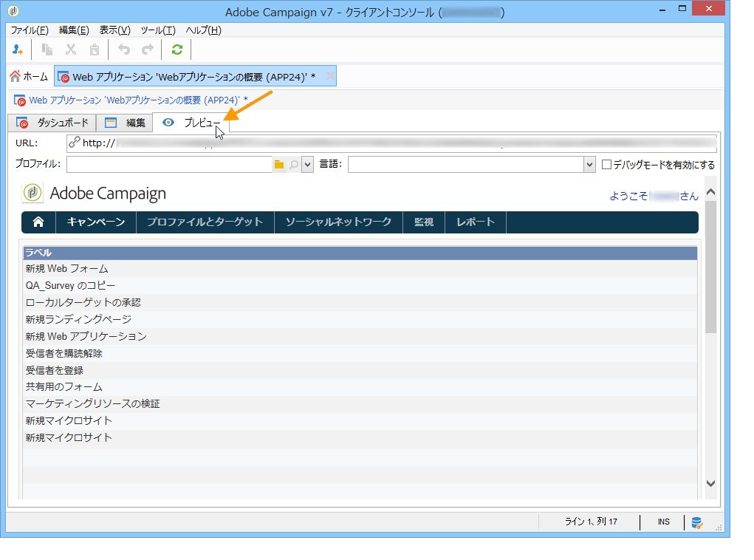Select row 新規ランディングページ
The image size is (754, 560).
coord(360,319)
